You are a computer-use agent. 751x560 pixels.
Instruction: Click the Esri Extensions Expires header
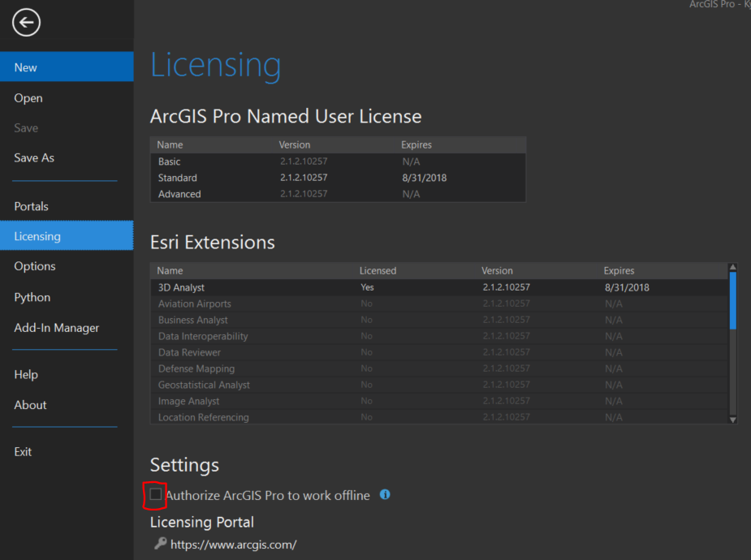[x=619, y=270]
